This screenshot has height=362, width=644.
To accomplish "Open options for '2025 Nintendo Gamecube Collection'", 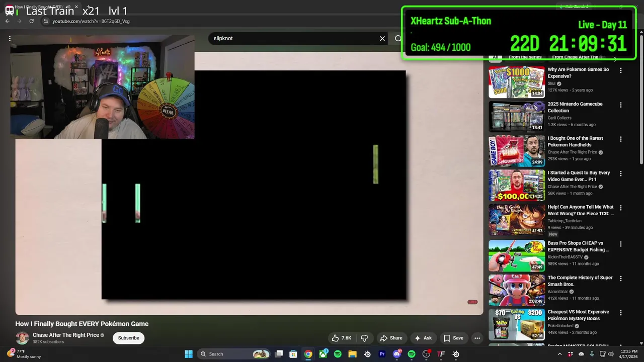I will [620, 105].
